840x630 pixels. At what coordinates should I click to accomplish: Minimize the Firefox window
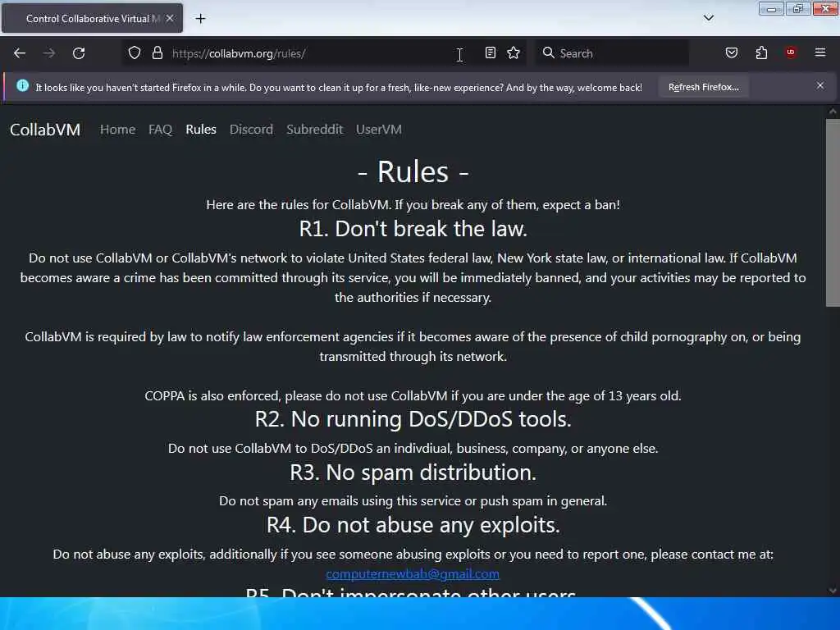(771, 8)
